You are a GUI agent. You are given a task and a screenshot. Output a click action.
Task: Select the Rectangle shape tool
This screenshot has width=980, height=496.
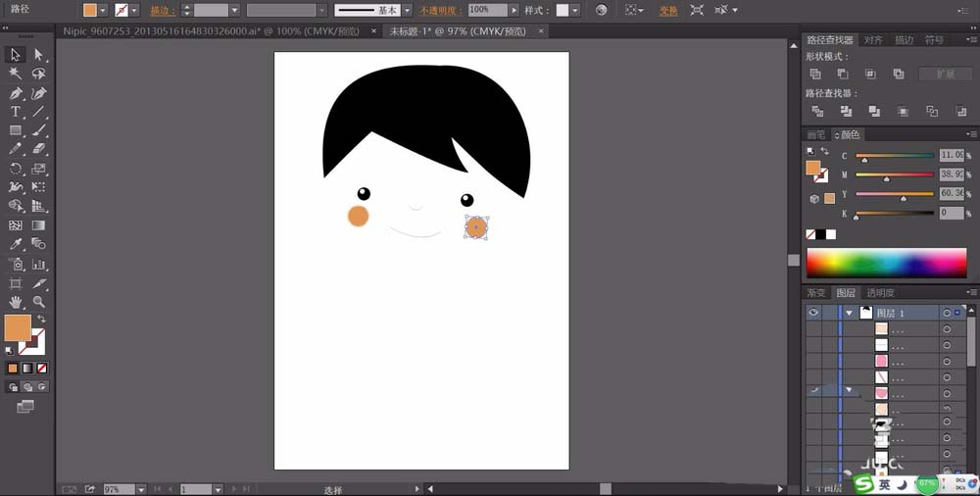pyautogui.click(x=16, y=130)
